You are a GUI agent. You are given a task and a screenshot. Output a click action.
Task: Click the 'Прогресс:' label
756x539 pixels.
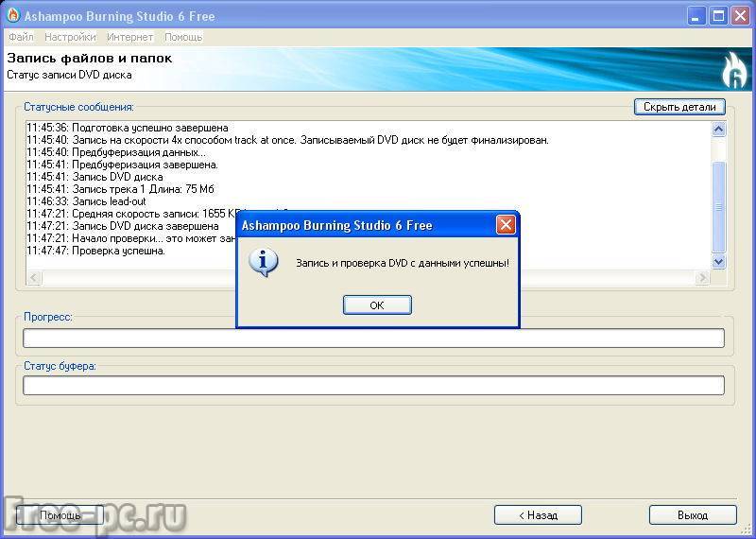click(48, 317)
